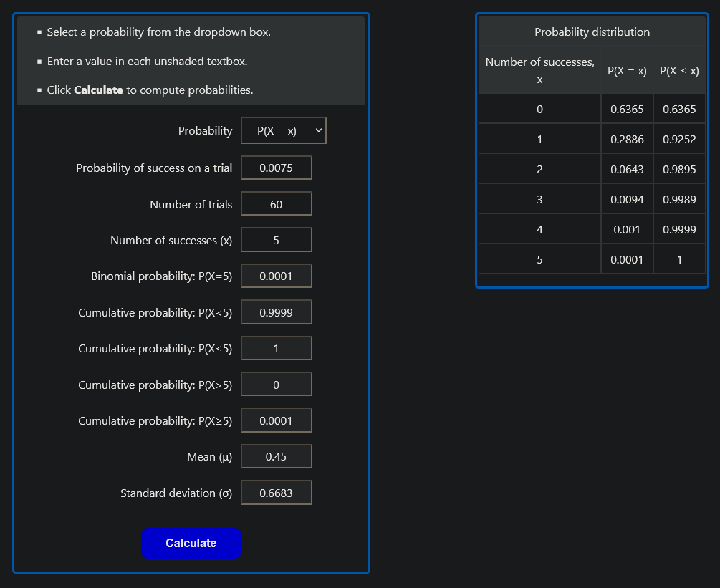
Task: Click the Binomial probability P(X=5) result box
Action: (276, 276)
